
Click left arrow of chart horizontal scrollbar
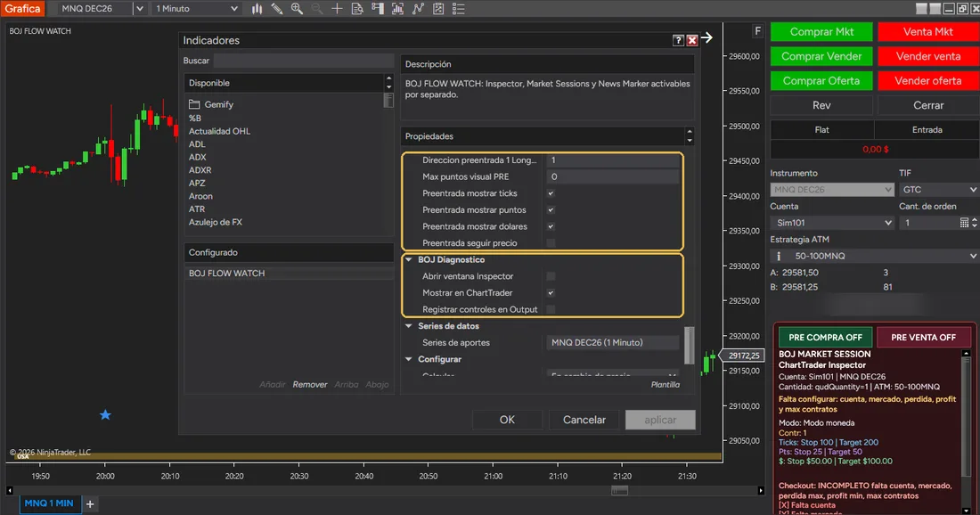[10, 491]
